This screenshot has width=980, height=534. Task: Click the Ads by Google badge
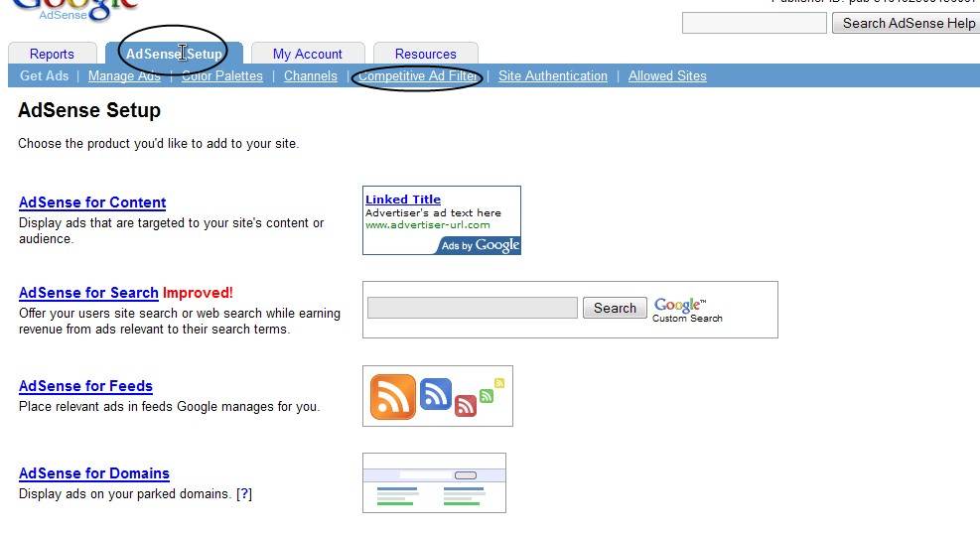479,245
